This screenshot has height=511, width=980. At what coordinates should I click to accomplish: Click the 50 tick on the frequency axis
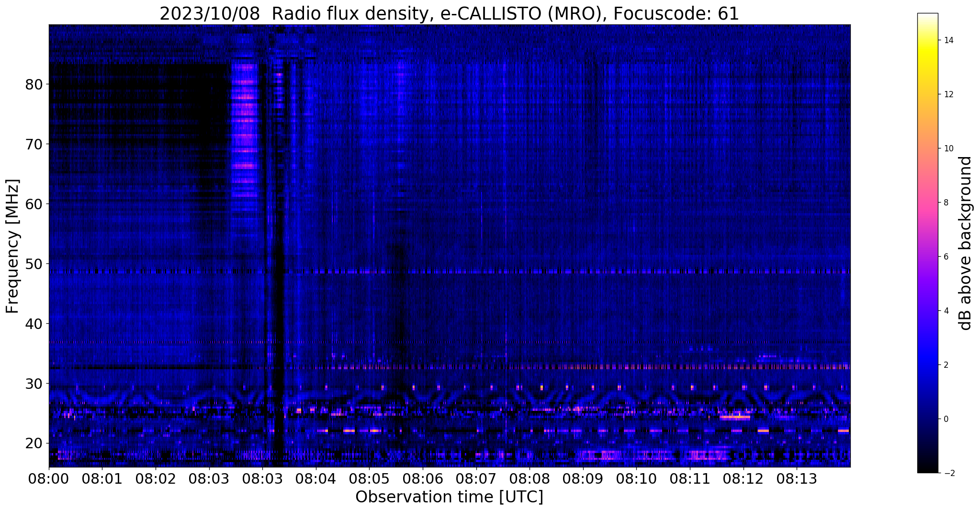34,264
